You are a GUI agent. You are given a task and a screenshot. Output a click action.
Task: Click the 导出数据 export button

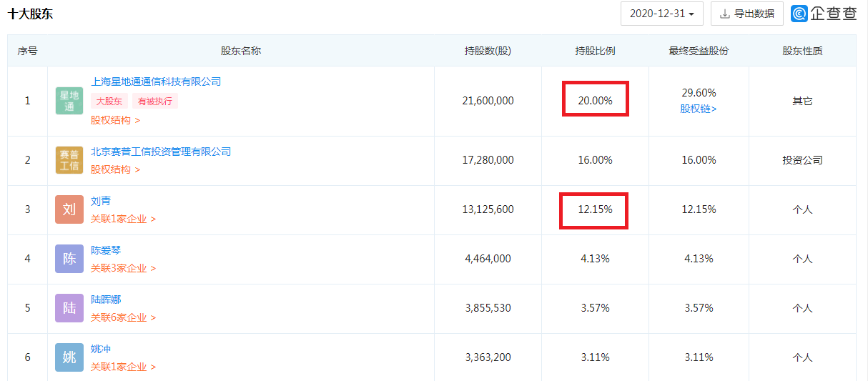[x=746, y=14]
